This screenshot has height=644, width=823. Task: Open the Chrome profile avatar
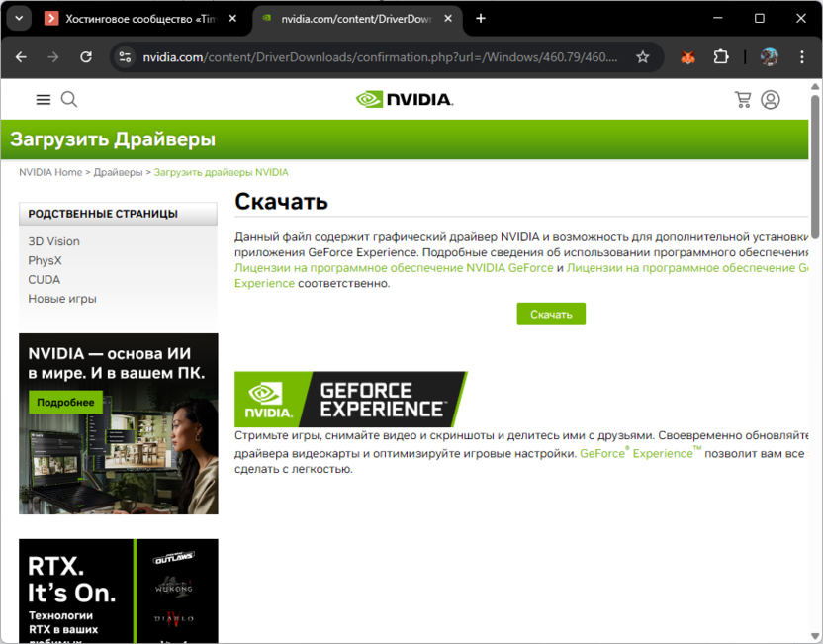(770, 56)
